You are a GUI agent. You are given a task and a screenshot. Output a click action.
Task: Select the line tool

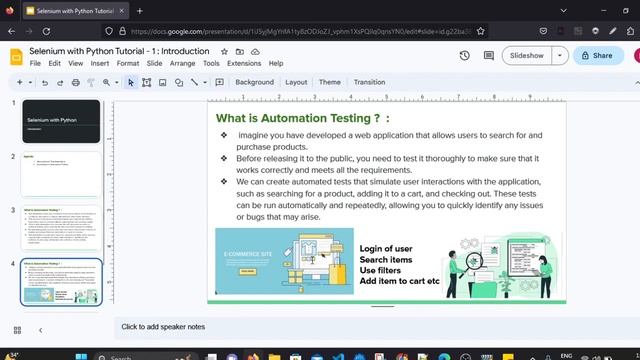pos(194,82)
